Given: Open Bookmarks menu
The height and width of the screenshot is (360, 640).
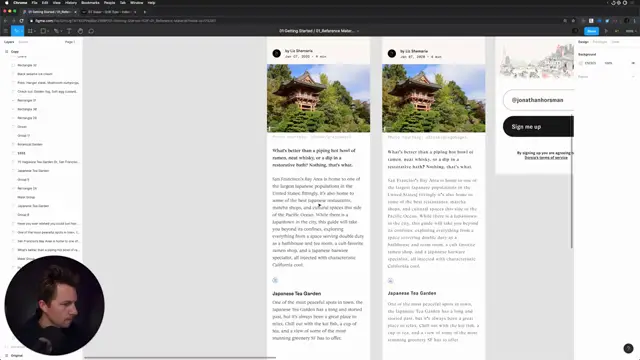Looking at the screenshot, I should coord(90,2).
